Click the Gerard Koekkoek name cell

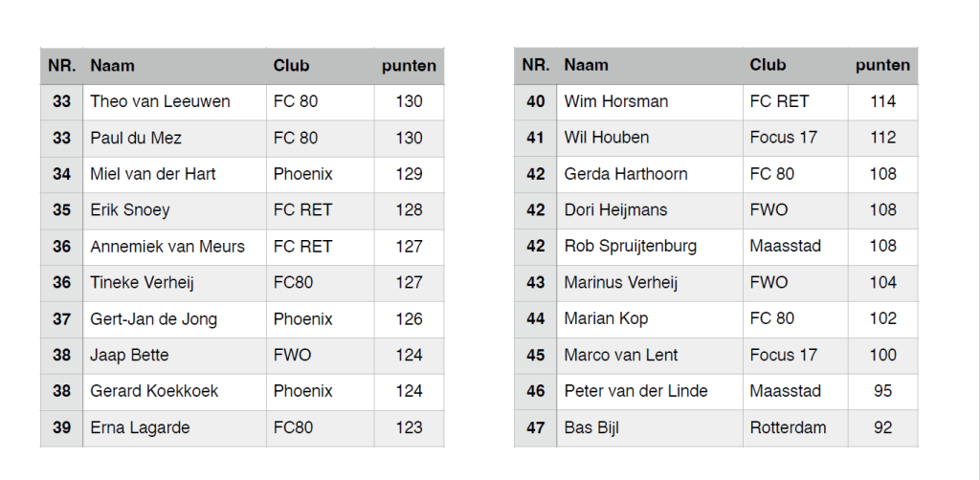click(x=174, y=391)
